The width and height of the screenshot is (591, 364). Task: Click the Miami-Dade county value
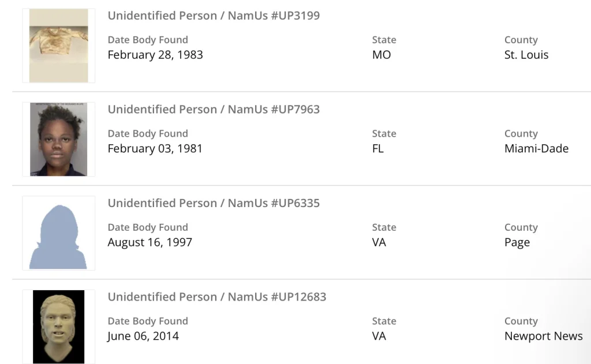536,148
